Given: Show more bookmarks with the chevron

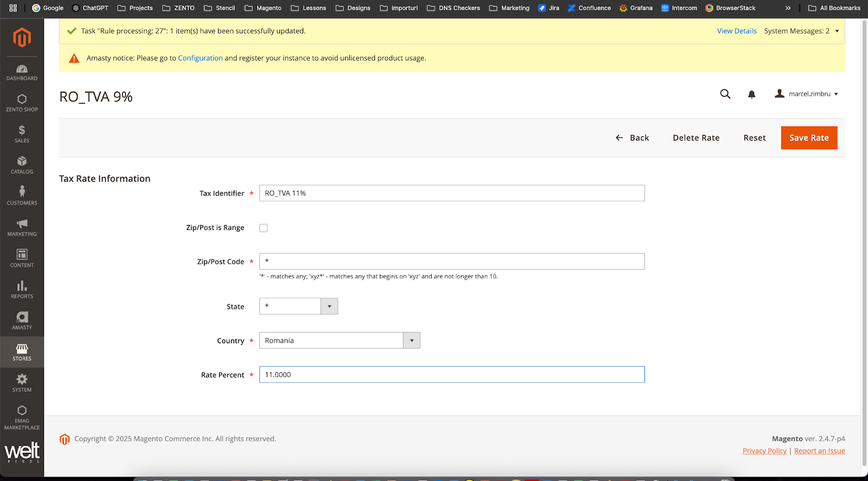Looking at the screenshot, I should click(788, 8).
